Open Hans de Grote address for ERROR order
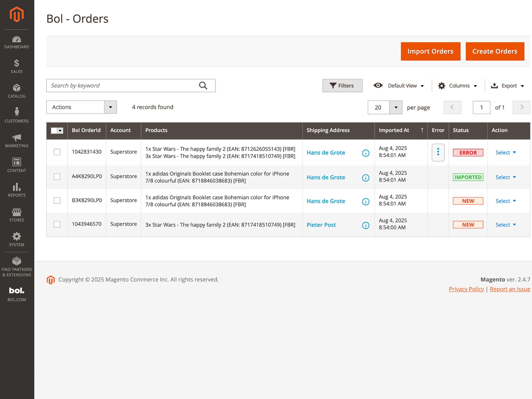Screen dimensions: 532x399 [326, 153]
